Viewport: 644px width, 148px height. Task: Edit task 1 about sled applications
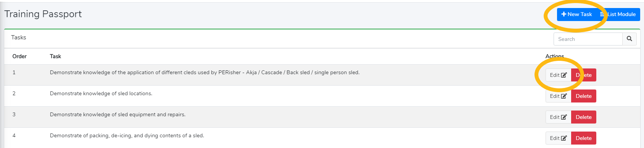(x=558, y=75)
